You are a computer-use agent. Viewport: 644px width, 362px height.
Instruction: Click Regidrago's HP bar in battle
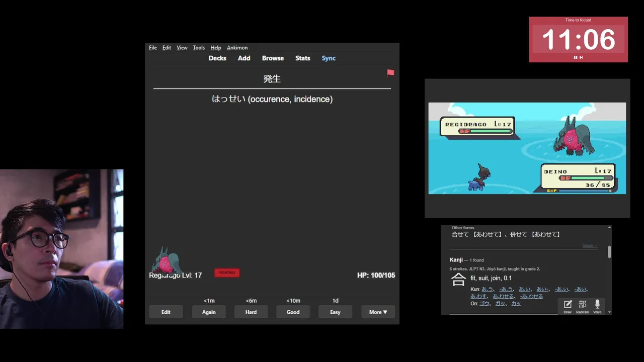click(x=485, y=131)
